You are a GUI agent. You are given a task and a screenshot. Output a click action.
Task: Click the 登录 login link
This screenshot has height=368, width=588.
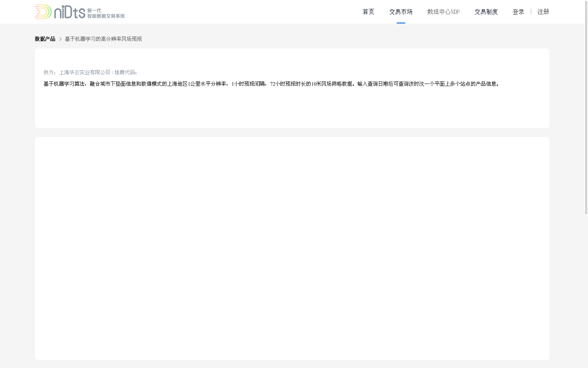tap(518, 12)
